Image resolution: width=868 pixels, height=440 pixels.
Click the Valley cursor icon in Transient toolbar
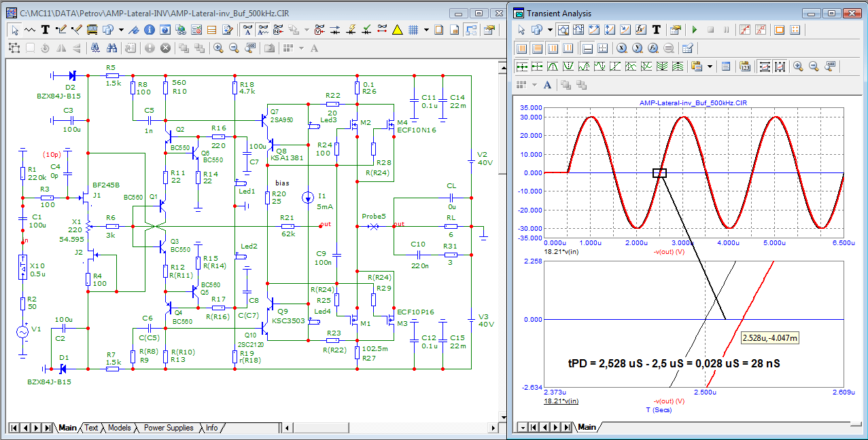click(x=568, y=66)
